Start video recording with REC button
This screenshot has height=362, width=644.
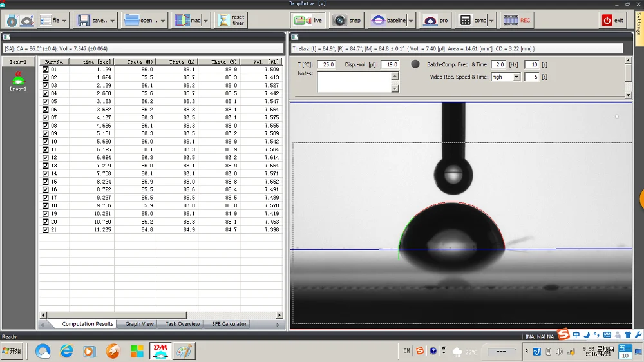517,21
